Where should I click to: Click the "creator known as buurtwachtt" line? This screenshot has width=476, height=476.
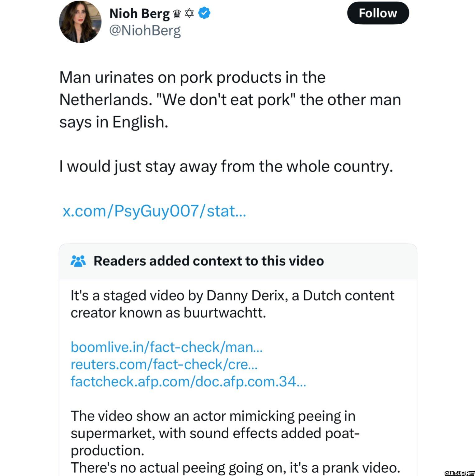[x=168, y=313]
